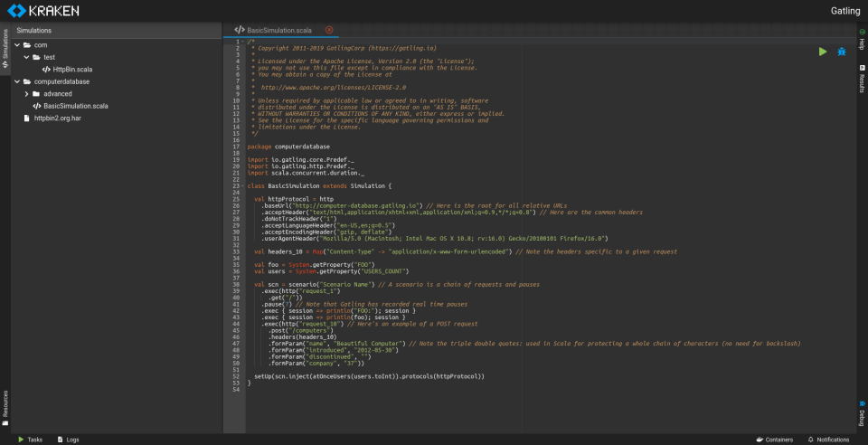Select httpbin2.org.har file
This screenshot has width=868, height=445.
57,118
